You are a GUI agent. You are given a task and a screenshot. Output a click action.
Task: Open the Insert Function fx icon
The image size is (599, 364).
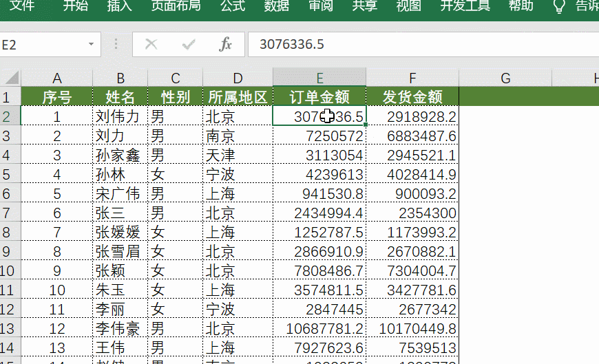[225, 44]
